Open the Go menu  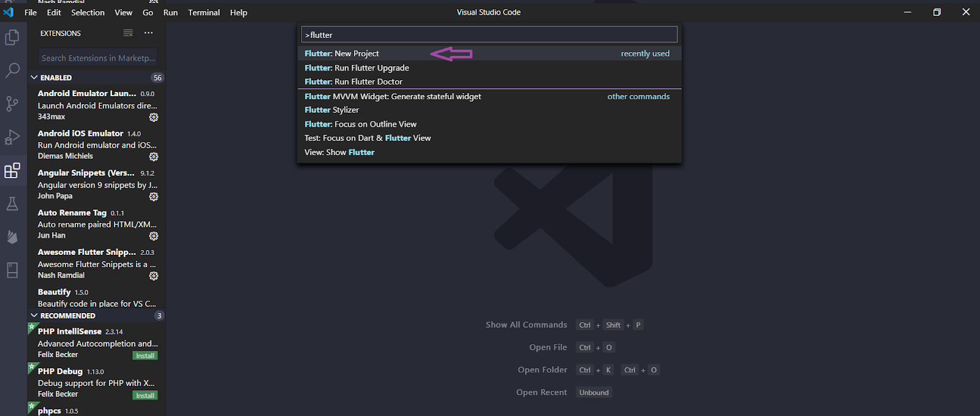point(148,12)
